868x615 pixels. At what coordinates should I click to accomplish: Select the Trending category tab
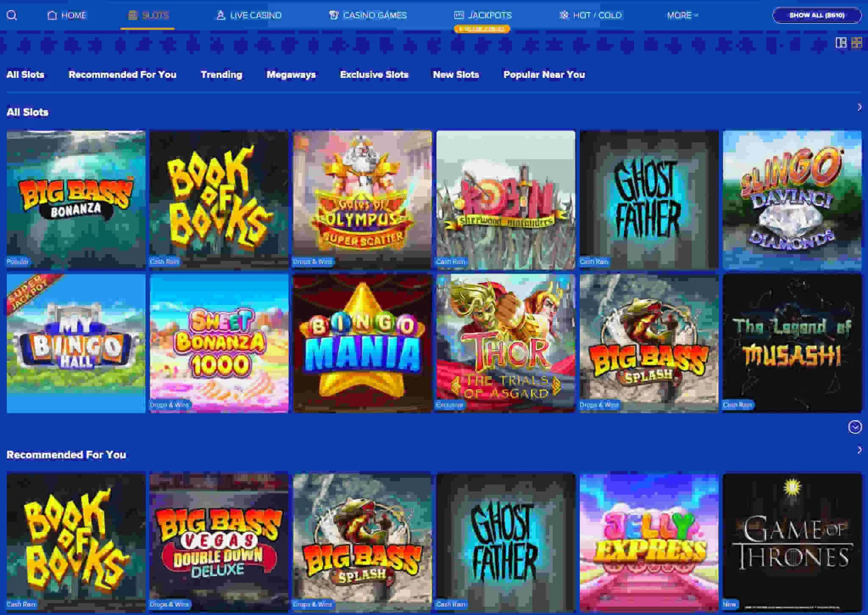pos(222,75)
